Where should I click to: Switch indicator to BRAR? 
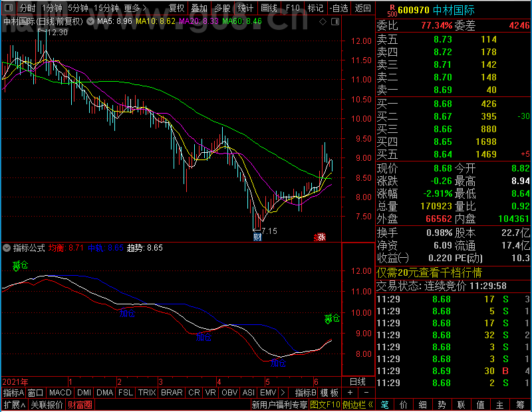172,393
